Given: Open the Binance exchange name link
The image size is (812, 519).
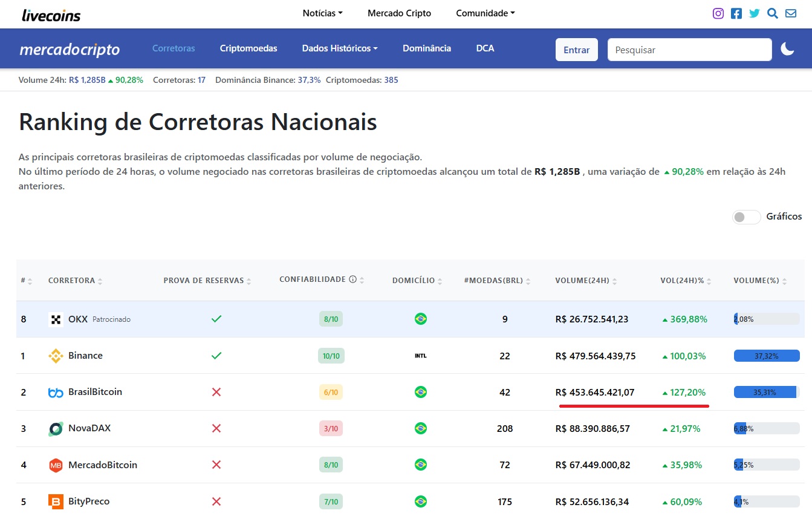Looking at the screenshot, I should (x=85, y=356).
